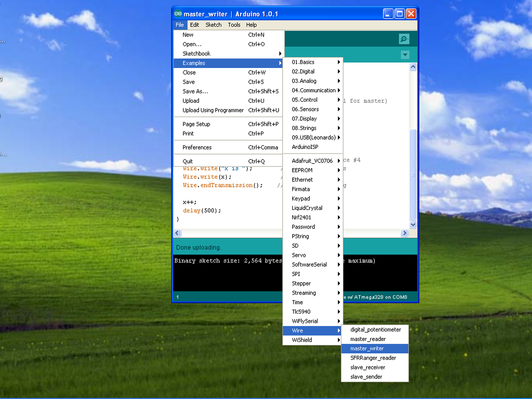Open the Serial Monitor magnifier icon

[x=404, y=39]
